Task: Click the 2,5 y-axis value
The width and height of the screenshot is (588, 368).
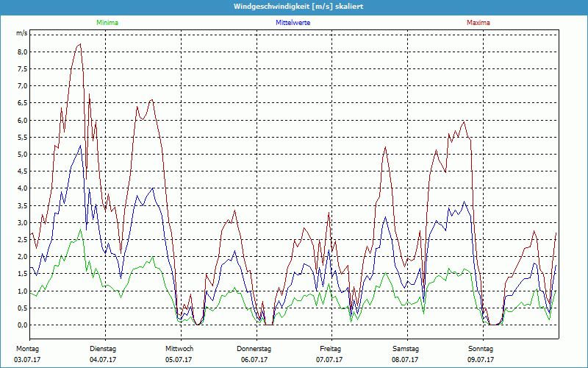Action: (x=23, y=240)
